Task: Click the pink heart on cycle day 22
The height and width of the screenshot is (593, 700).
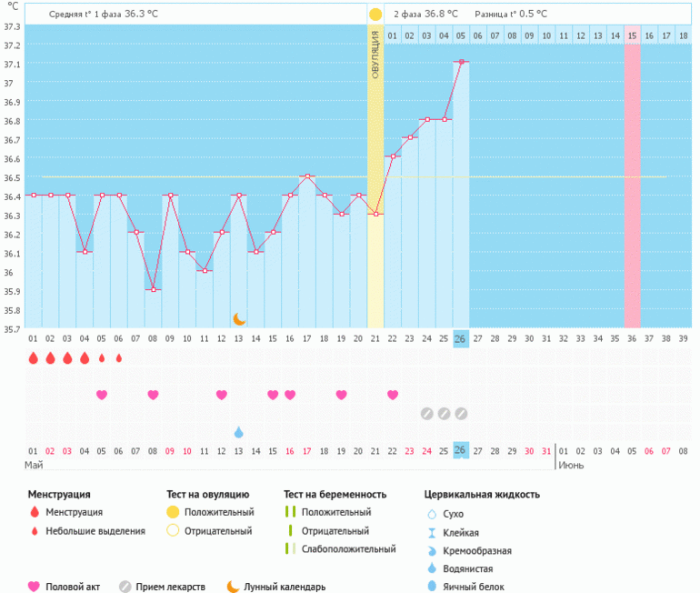Action: point(393,395)
